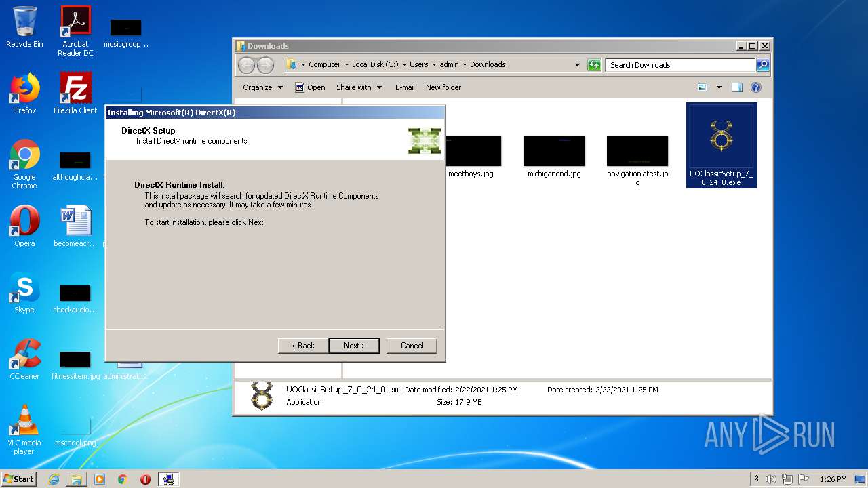This screenshot has width=868, height=488.
Task: Select checkaudio desktop file
Action: [x=75, y=300]
